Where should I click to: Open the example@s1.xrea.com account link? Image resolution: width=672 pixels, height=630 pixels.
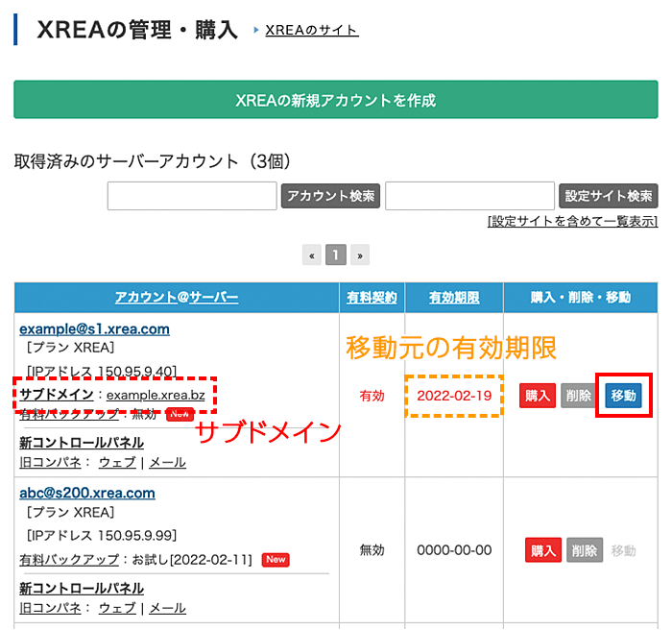(94, 328)
